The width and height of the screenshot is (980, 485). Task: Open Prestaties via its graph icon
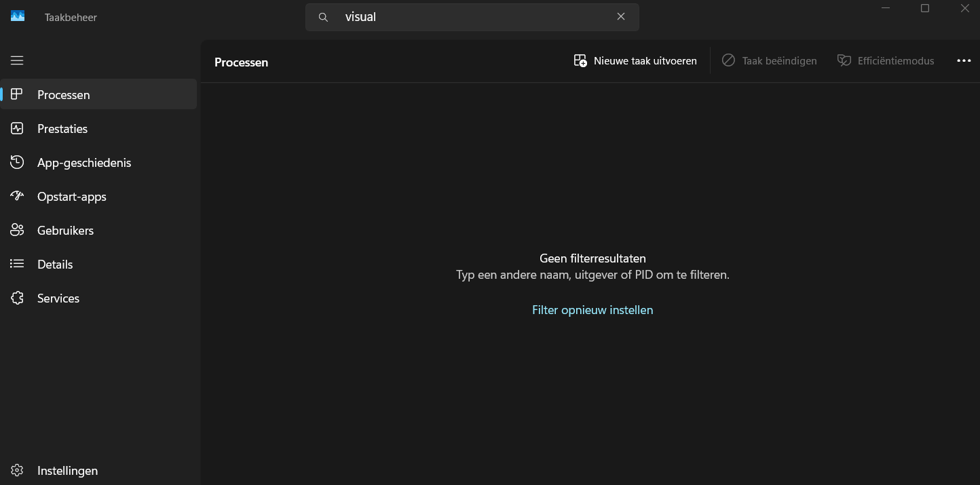click(17, 128)
